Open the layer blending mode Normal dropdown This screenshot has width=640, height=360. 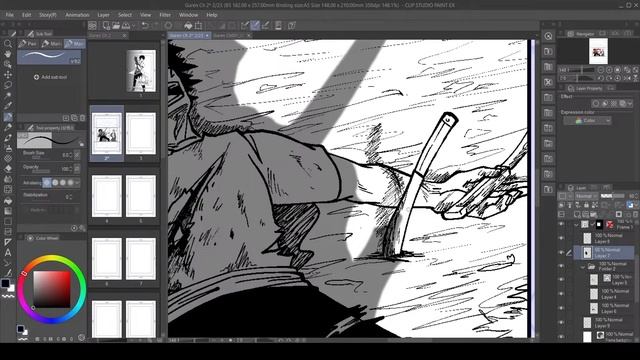click(x=586, y=196)
